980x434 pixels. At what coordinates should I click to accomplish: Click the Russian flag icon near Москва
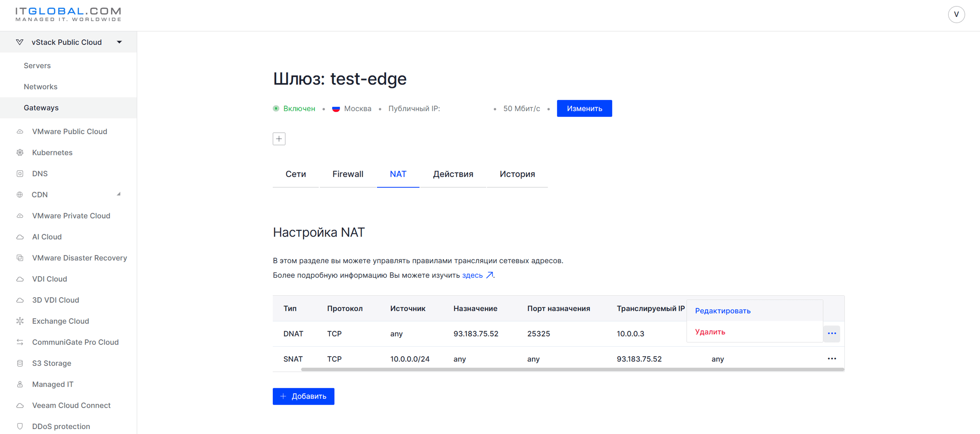(x=335, y=109)
